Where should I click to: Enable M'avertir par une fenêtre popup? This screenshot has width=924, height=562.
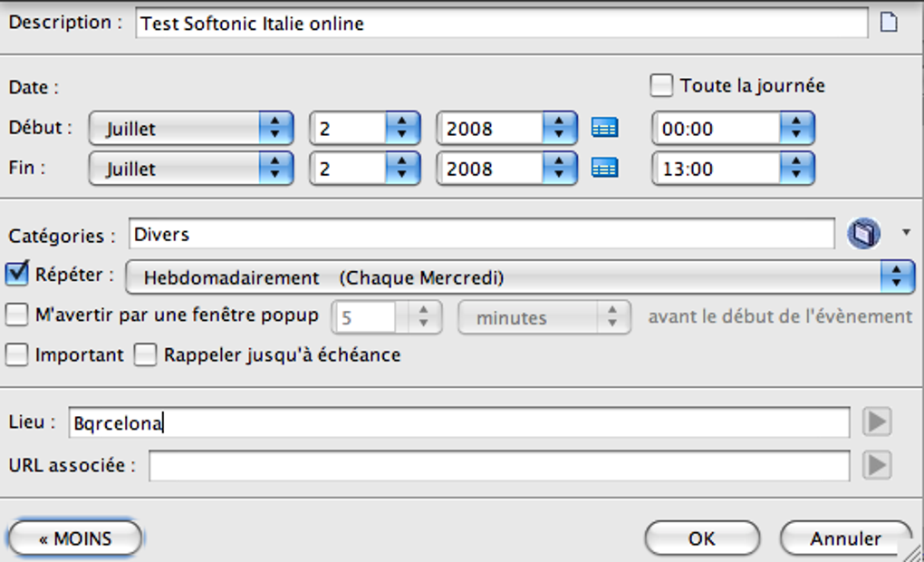tap(17, 315)
